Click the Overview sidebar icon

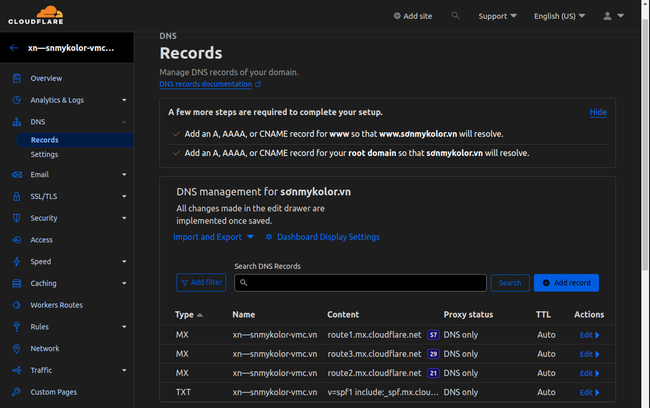tap(17, 78)
